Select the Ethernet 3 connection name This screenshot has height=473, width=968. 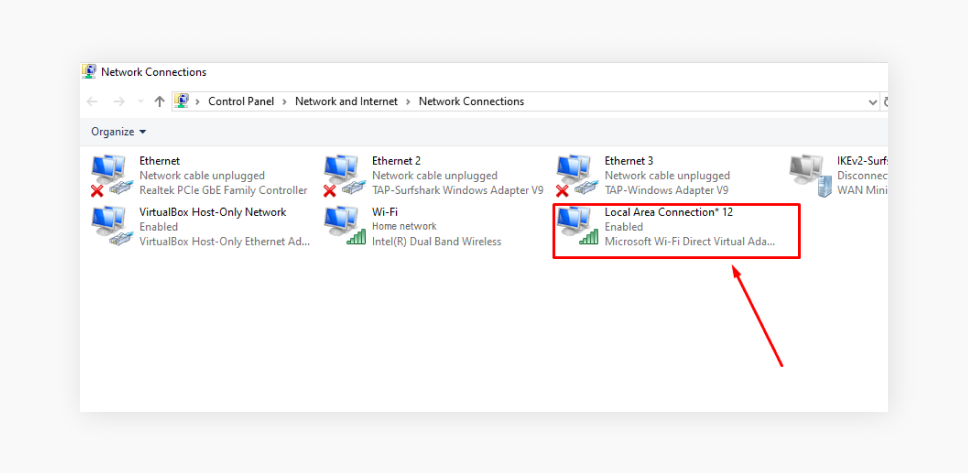[x=629, y=161]
